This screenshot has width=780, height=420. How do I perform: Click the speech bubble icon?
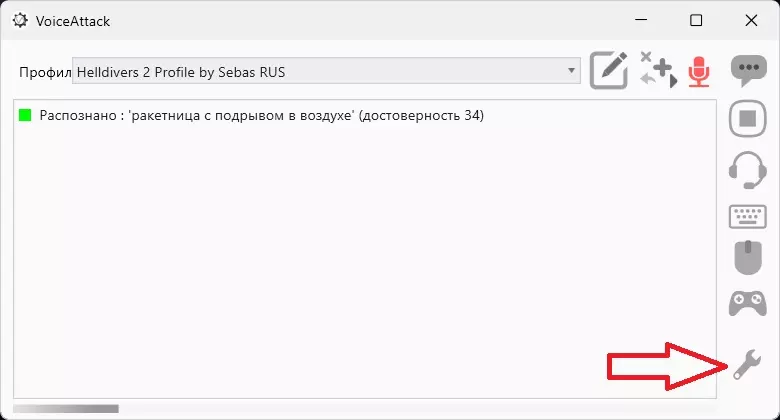747,71
